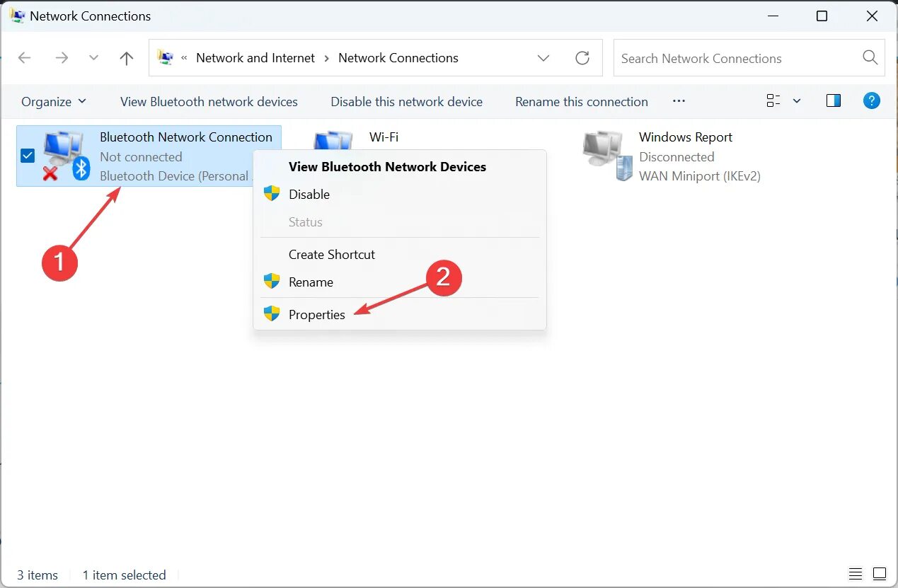This screenshot has height=588, width=898.
Task: Change your view icon in toolbar
Action: (773, 101)
